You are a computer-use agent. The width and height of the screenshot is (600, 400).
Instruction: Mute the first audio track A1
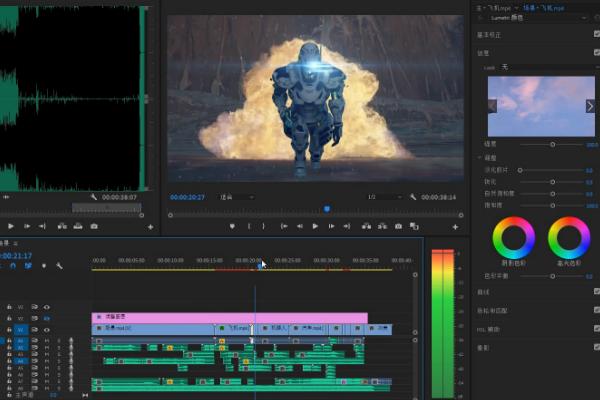click(47, 340)
